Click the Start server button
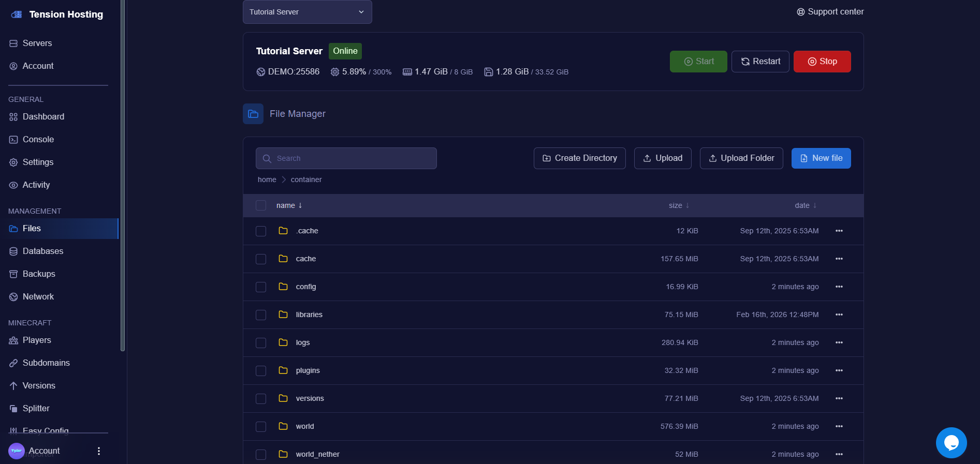The height and width of the screenshot is (464, 980). tap(698, 62)
